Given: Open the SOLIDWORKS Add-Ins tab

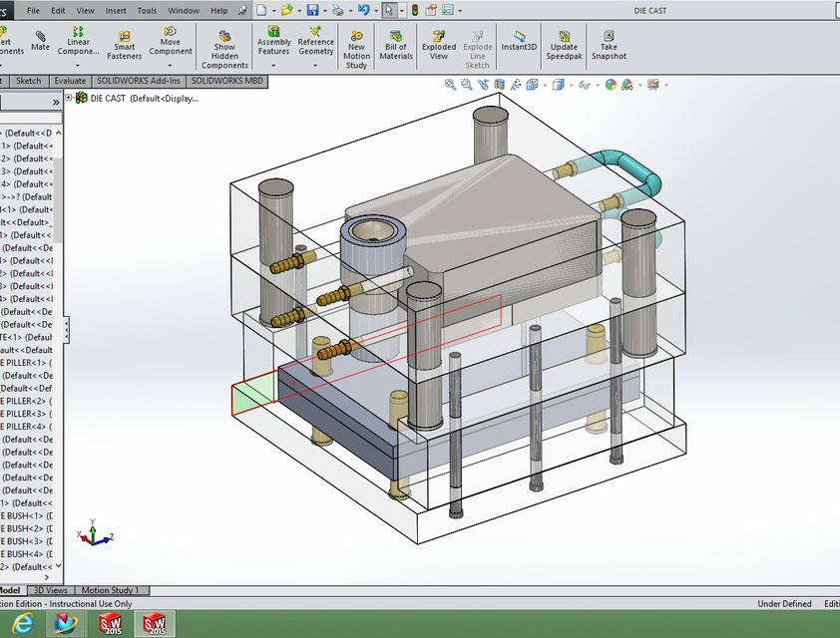Looking at the screenshot, I should tap(139, 81).
